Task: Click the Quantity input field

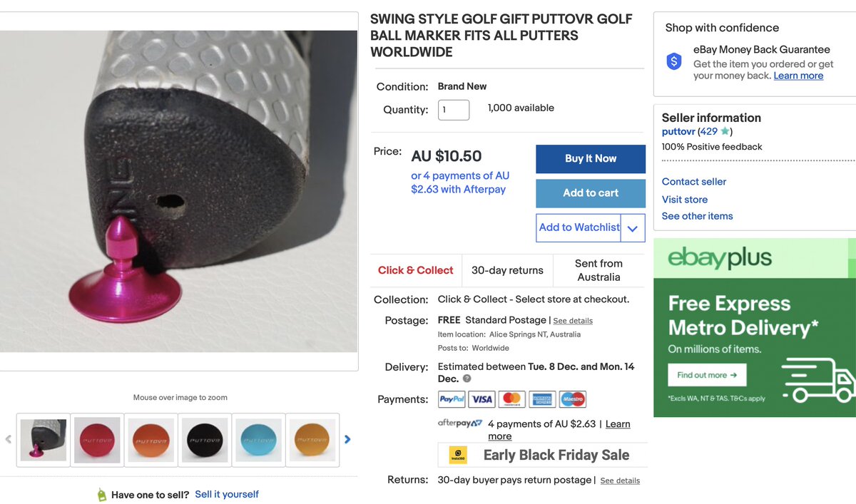Action: coord(454,110)
